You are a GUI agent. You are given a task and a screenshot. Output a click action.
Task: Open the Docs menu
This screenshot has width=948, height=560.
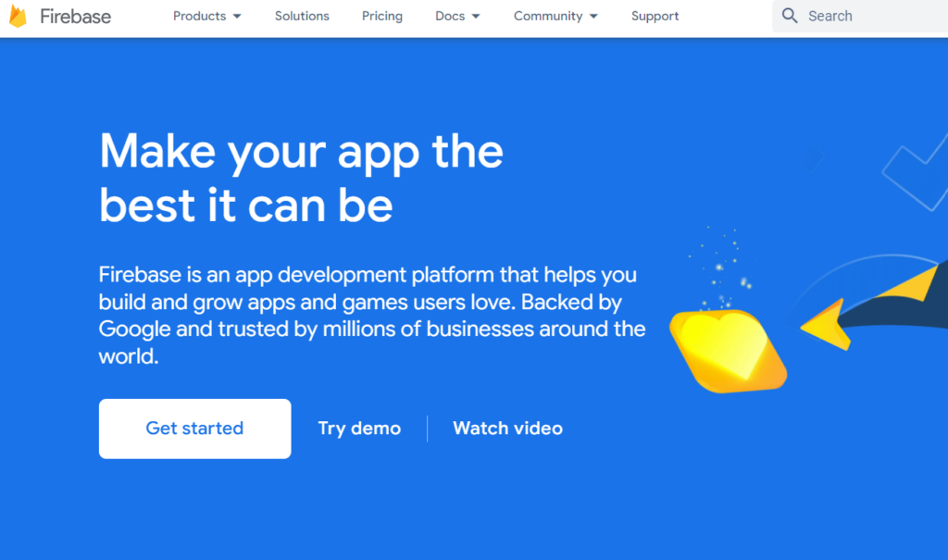(x=457, y=17)
